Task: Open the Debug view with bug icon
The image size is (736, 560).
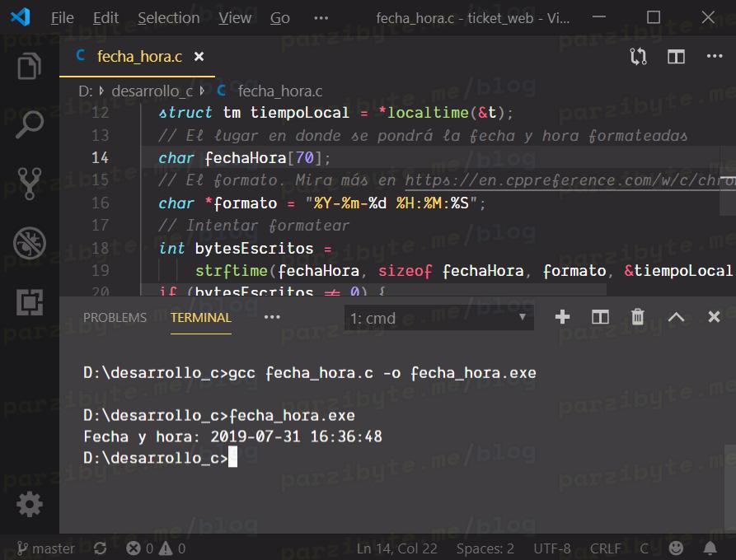Action: coord(29,243)
